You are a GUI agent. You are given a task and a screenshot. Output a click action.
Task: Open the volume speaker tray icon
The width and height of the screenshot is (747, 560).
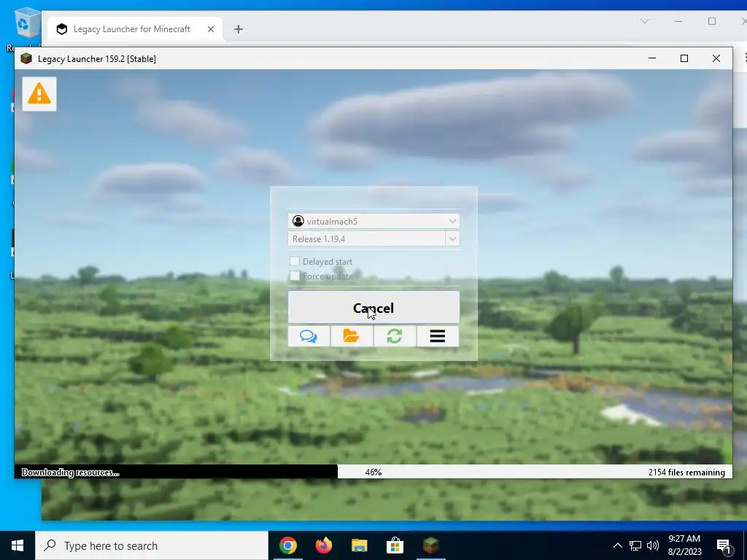tap(652, 545)
